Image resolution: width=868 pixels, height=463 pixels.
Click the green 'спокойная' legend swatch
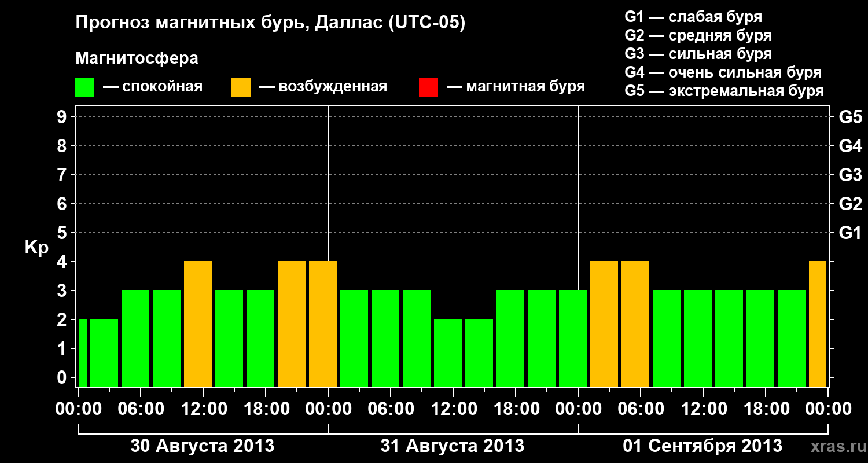[x=85, y=87]
